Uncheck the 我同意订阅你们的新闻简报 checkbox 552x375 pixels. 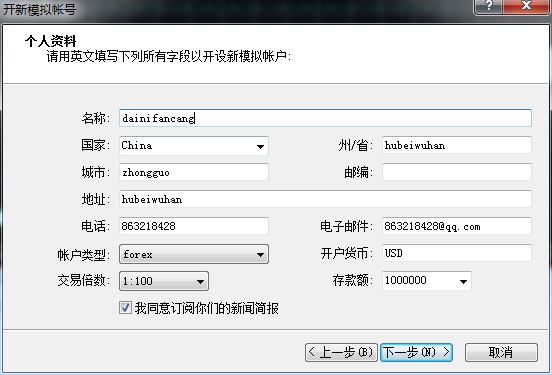[x=125, y=308]
